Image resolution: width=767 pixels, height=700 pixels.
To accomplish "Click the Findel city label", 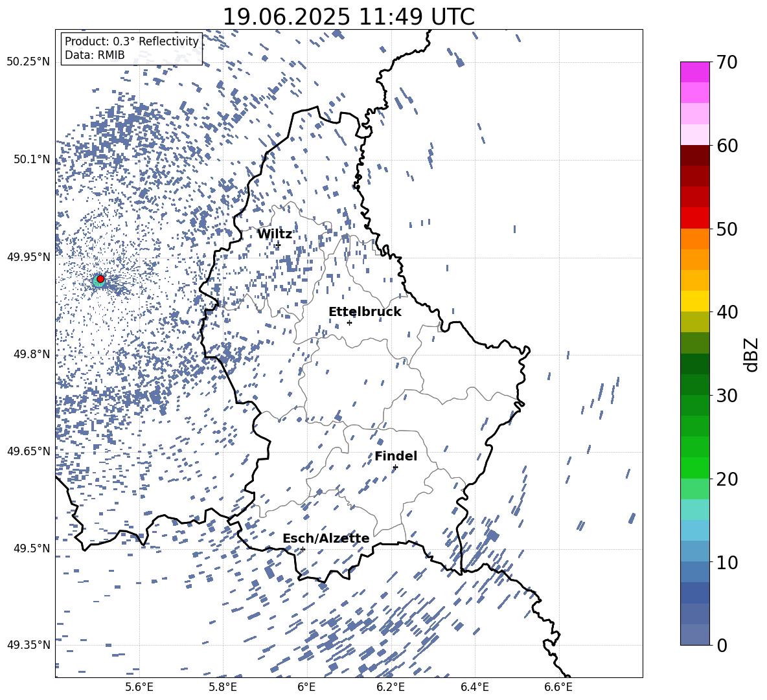I will tap(396, 456).
